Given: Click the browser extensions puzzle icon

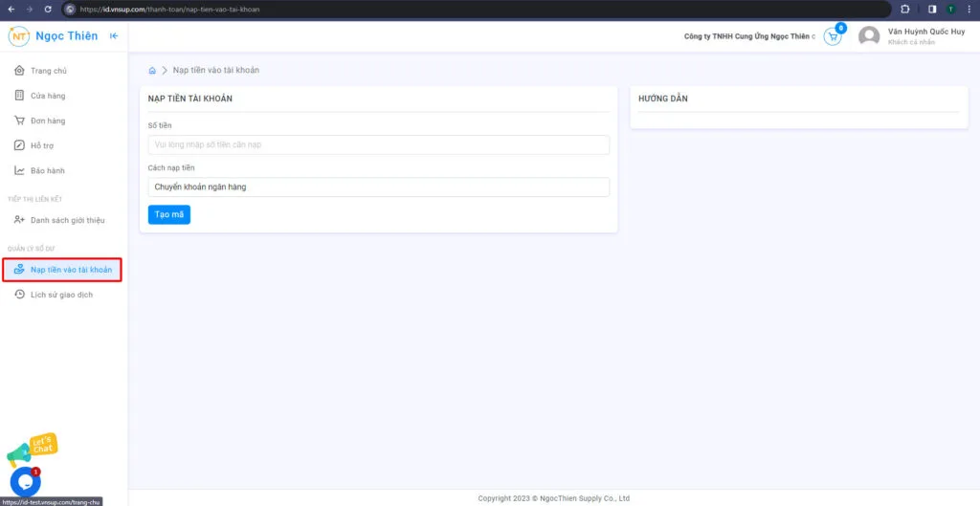Looking at the screenshot, I should [x=905, y=9].
